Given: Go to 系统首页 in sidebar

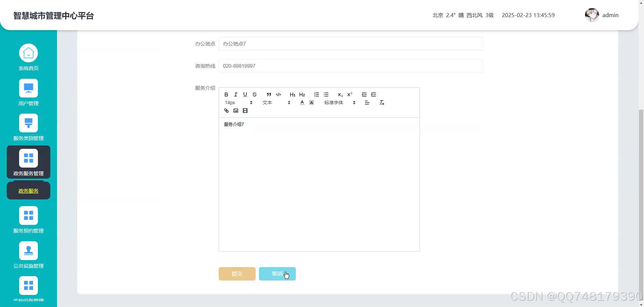Looking at the screenshot, I should pos(29,57).
